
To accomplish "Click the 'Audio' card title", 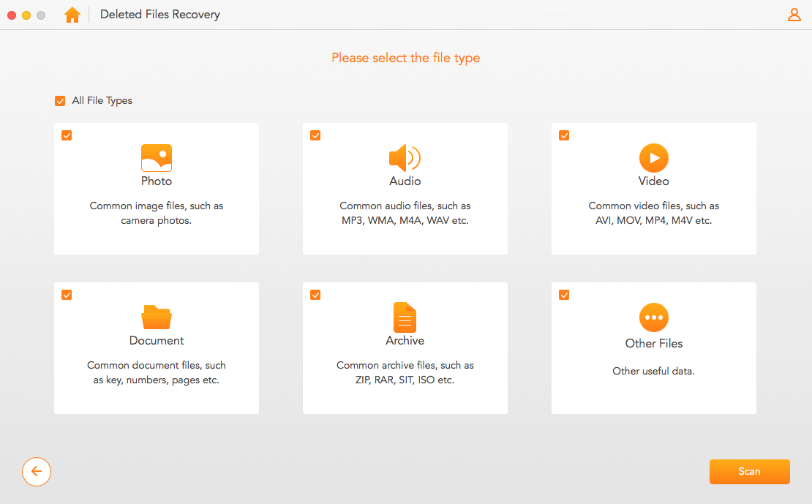I will (405, 181).
